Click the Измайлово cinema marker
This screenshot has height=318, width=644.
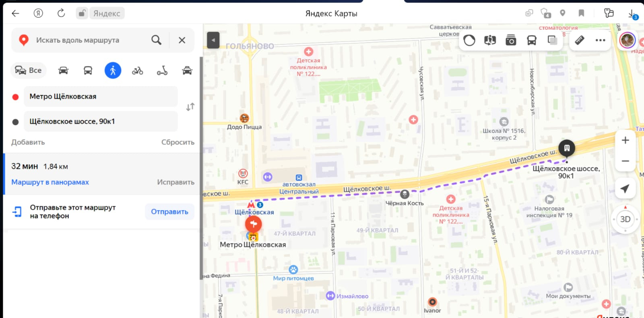click(330, 296)
